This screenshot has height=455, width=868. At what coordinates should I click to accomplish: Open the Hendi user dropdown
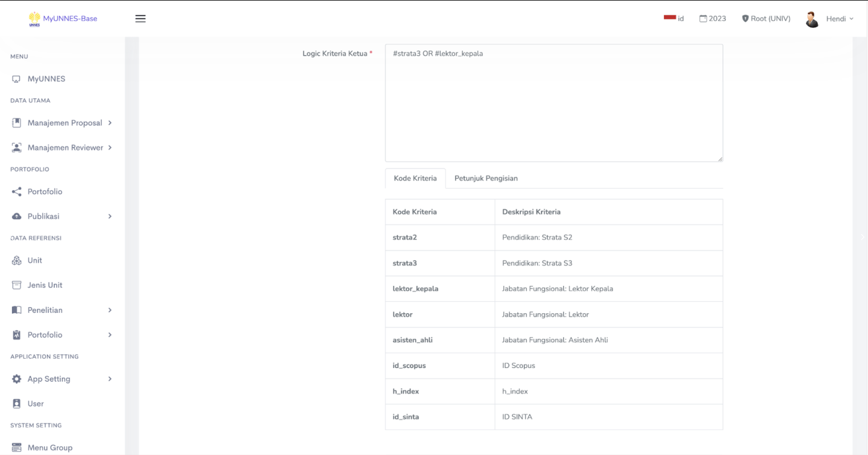(839, 19)
